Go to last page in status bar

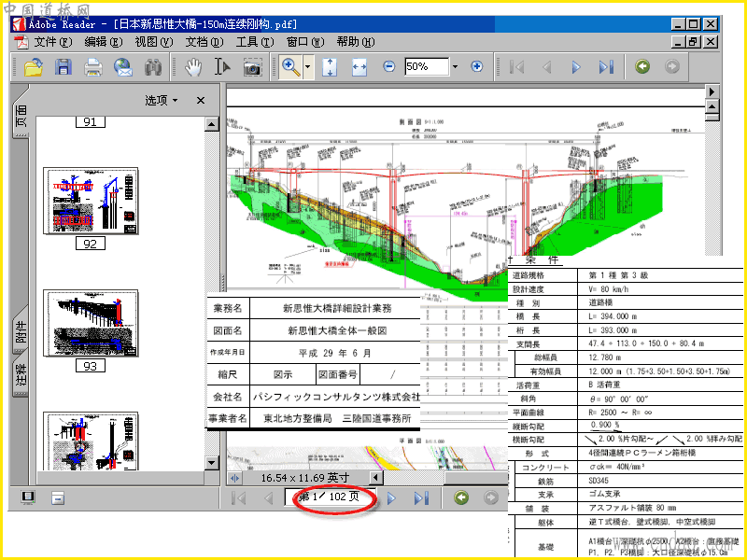[421, 498]
